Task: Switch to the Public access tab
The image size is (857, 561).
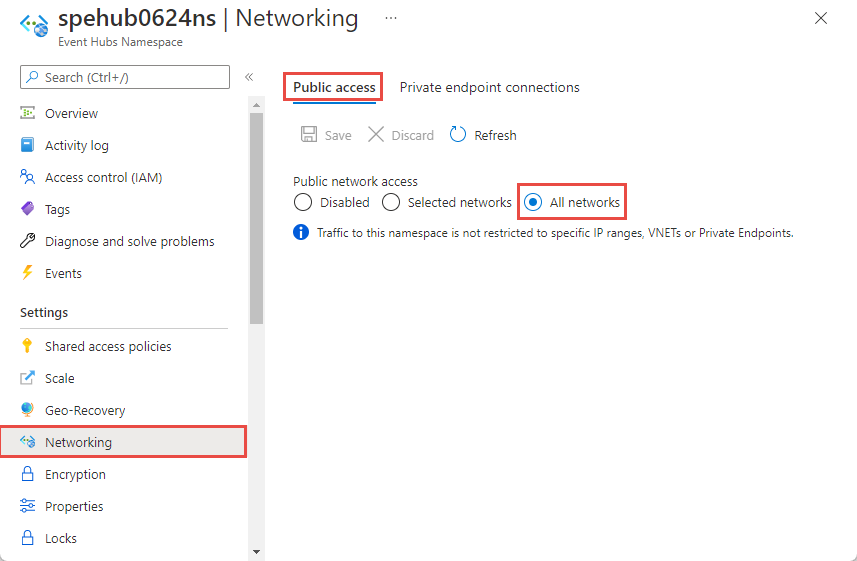Action: 334,87
